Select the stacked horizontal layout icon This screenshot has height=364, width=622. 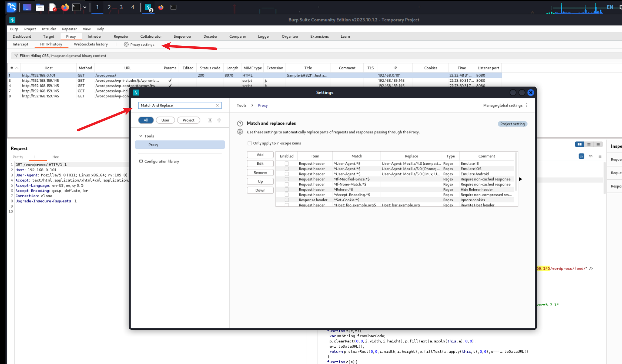click(589, 144)
